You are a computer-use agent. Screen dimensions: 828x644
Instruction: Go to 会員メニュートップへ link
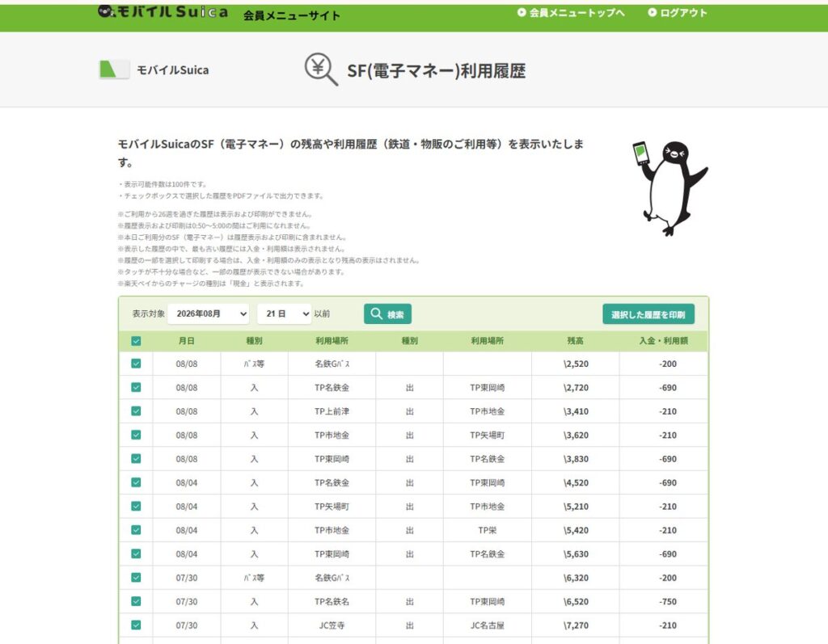click(x=571, y=13)
